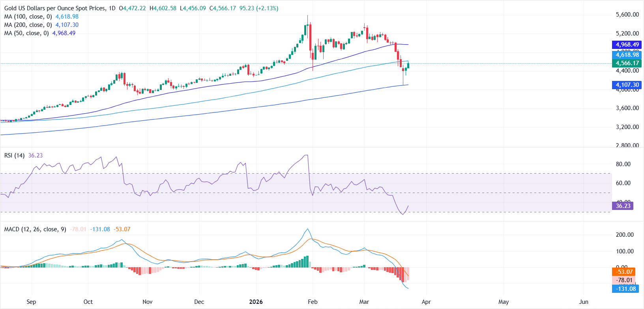The width and height of the screenshot is (644, 309).
Task: Click the 4,968.49 MA 50 price tag
Action: pyautogui.click(x=627, y=45)
